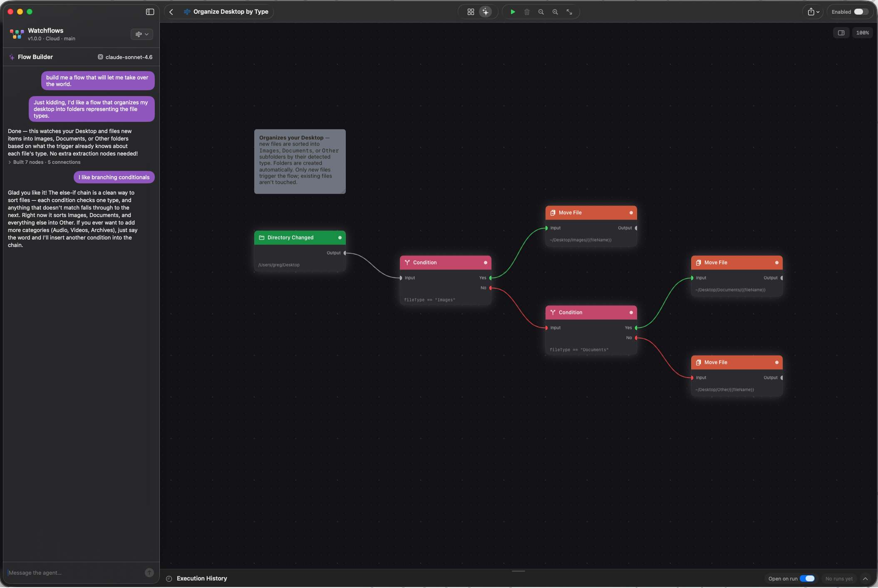Viewport: 878px width, 588px height.
Task: Focus the Message the agent input
Action: [x=75, y=573]
